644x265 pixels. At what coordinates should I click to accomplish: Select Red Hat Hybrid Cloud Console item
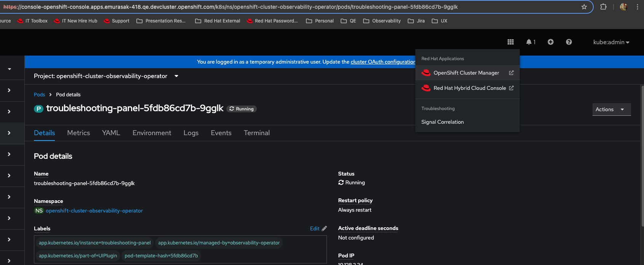(x=468, y=88)
